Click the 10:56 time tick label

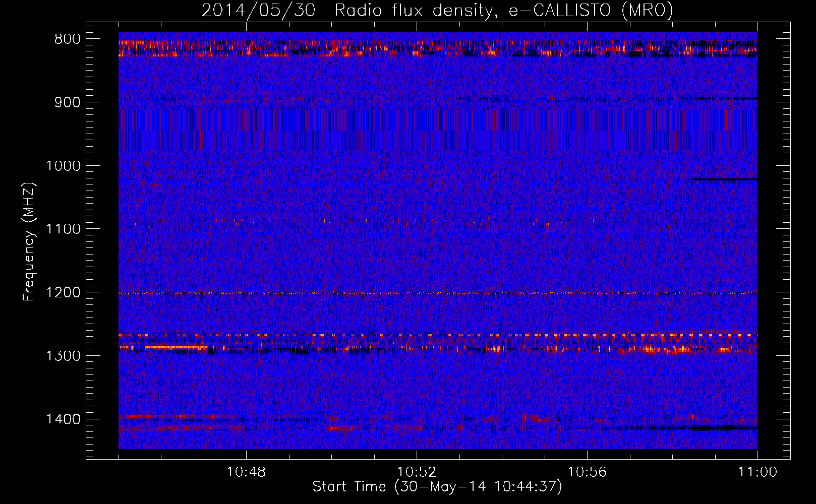point(587,472)
